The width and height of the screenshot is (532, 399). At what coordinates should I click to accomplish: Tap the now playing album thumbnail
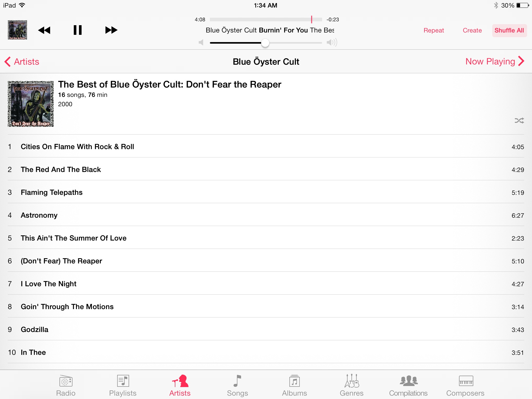(x=17, y=30)
